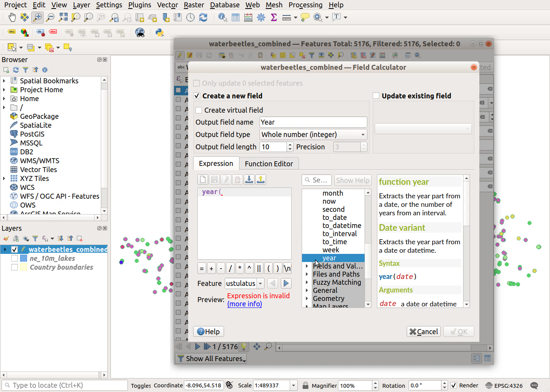The image size is (550, 392).
Task: Expand the Files and Paths function group
Action: [307, 274]
